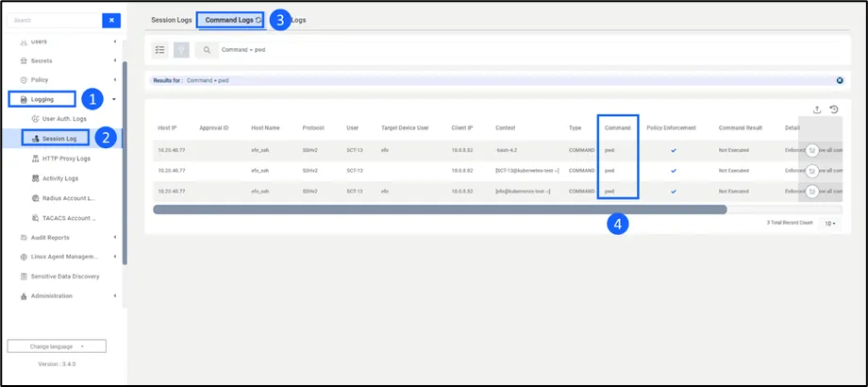Screen dimensions: 868x387
Task: Open Activity Logs page
Action: point(60,178)
